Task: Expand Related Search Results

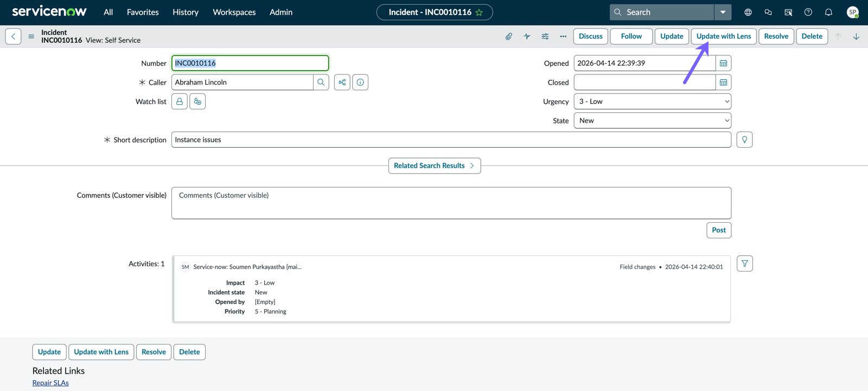Action: (435, 166)
